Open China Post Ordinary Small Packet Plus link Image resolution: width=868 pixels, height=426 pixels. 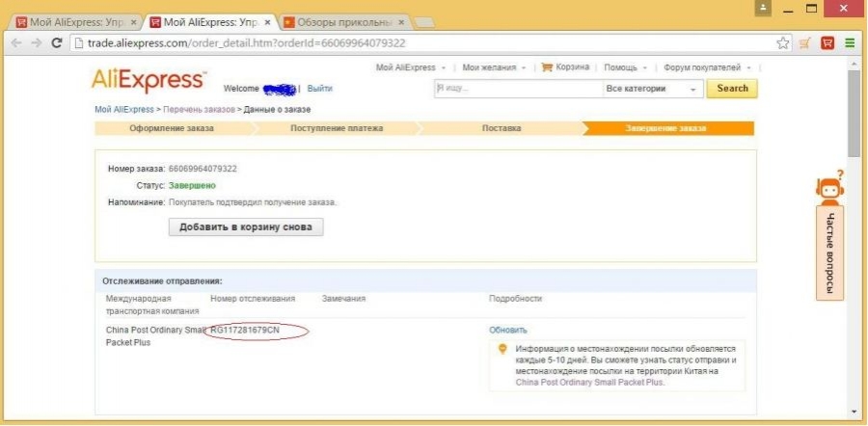click(589, 383)
